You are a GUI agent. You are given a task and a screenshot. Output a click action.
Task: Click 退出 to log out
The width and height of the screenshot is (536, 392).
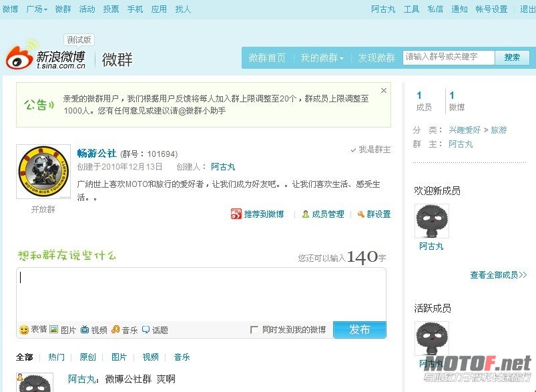tap(528, 9)
